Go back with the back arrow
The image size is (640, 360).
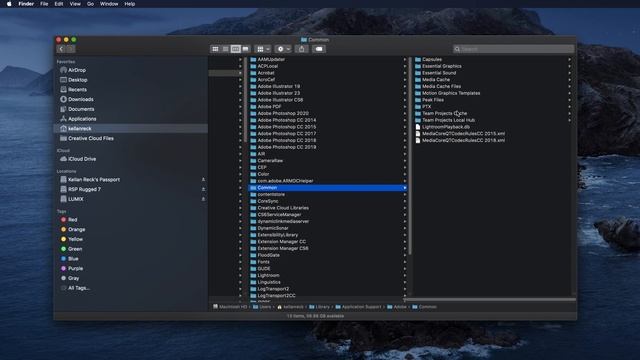pyautogui.click(x=61, y=49)
